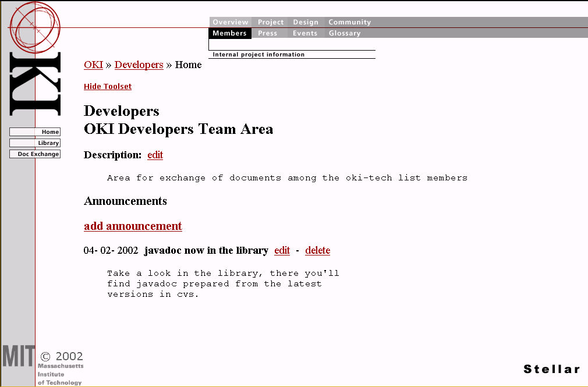This screenshot has height=387, width=588.
Task: Open the Press section
Action: pyautogui.click(x=268, y=33)
